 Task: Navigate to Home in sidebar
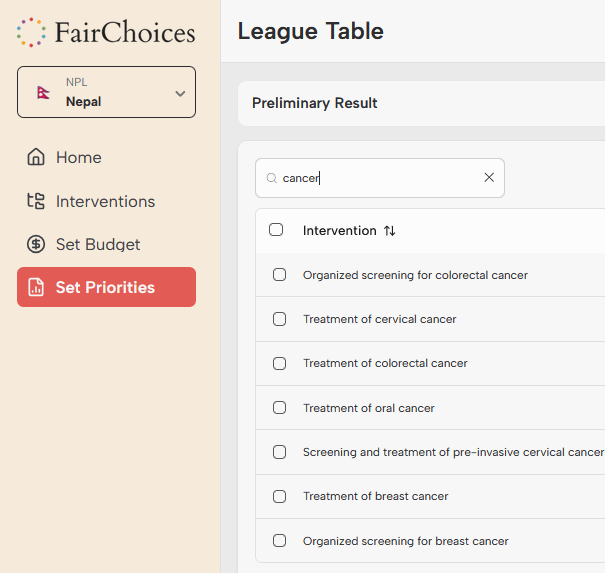(x=78, y=157)
